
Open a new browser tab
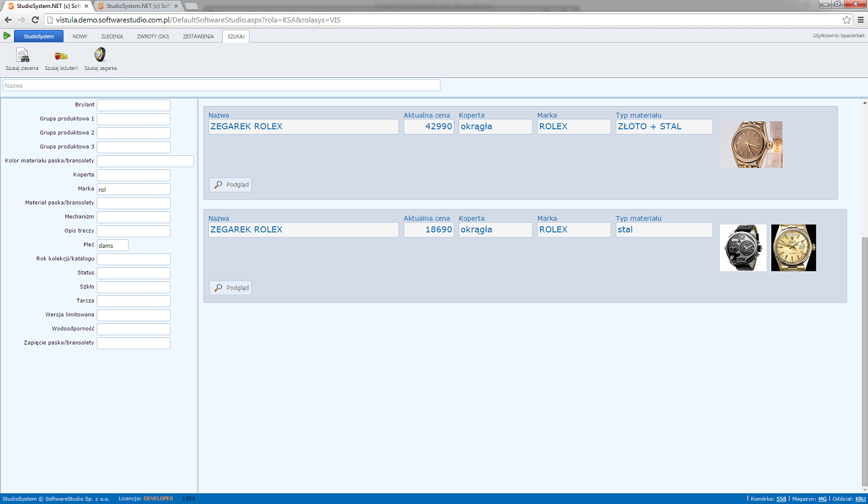[x=191, y=6]
